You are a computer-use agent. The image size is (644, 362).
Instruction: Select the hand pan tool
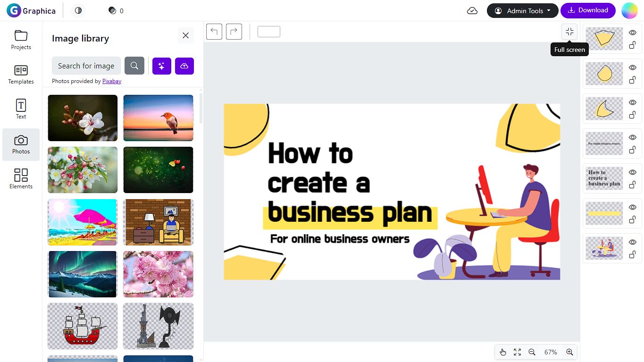tap(503, 352)
